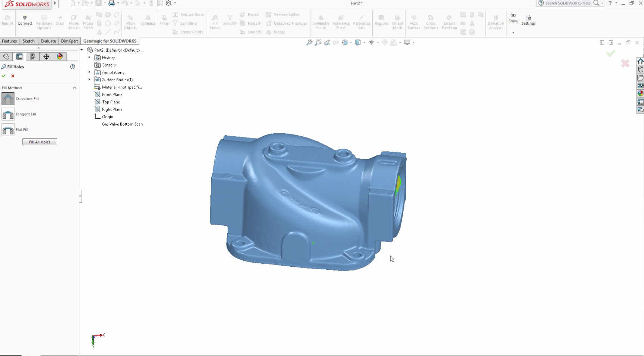Switch to the Evaluate tab
This screenshot has height=356, width=644.
pyautogui.click(x=48, y=41)
